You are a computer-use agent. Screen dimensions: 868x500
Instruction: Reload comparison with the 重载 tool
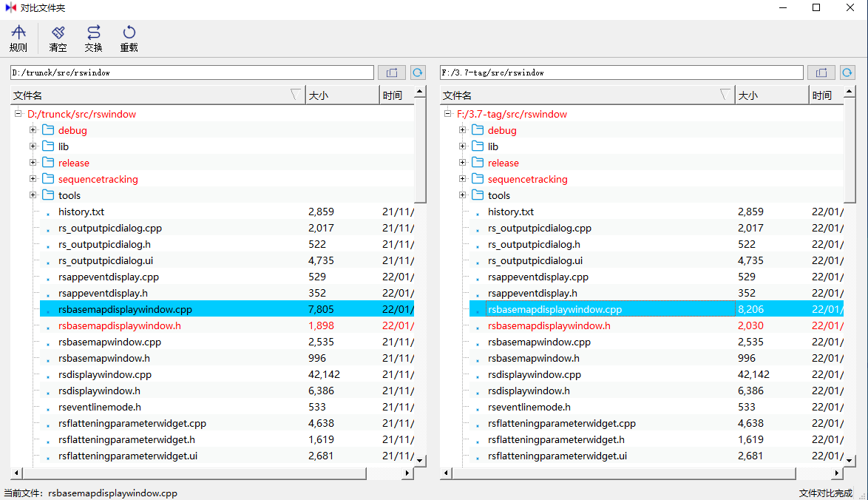coord(129,38)
